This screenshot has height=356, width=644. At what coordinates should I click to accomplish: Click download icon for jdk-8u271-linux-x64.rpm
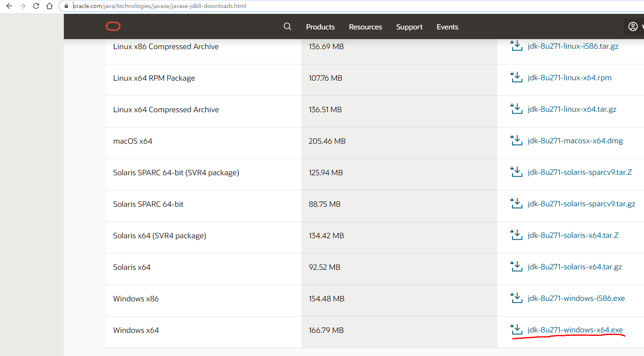click(x=516, y=77)
